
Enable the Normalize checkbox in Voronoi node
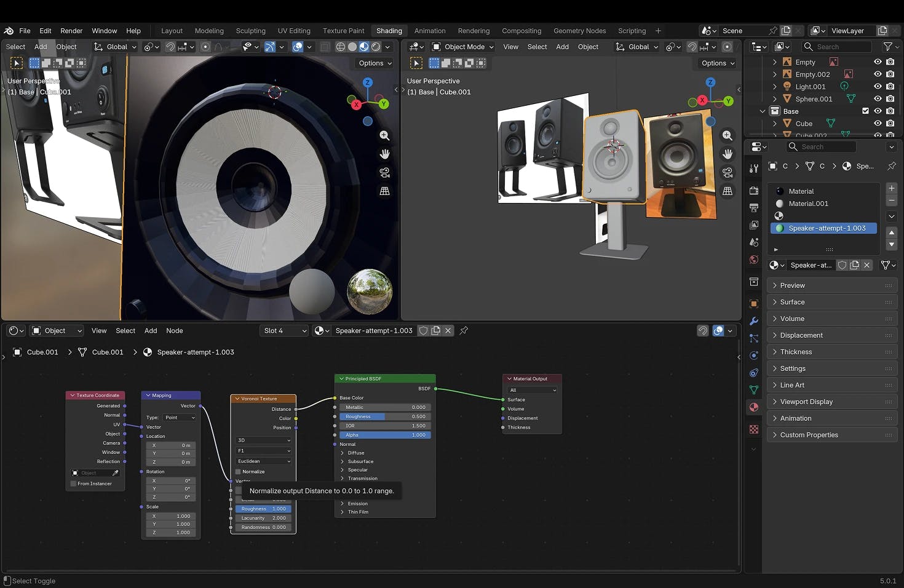239,472
